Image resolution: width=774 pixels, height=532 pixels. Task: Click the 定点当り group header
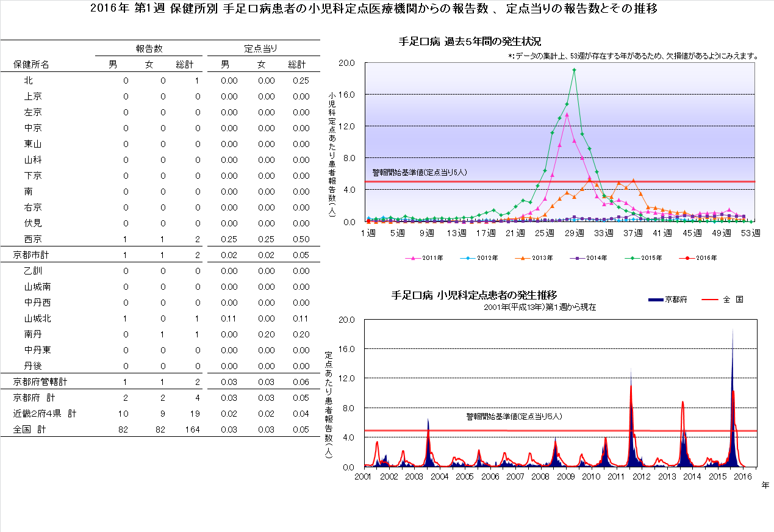tap(261, 48)
